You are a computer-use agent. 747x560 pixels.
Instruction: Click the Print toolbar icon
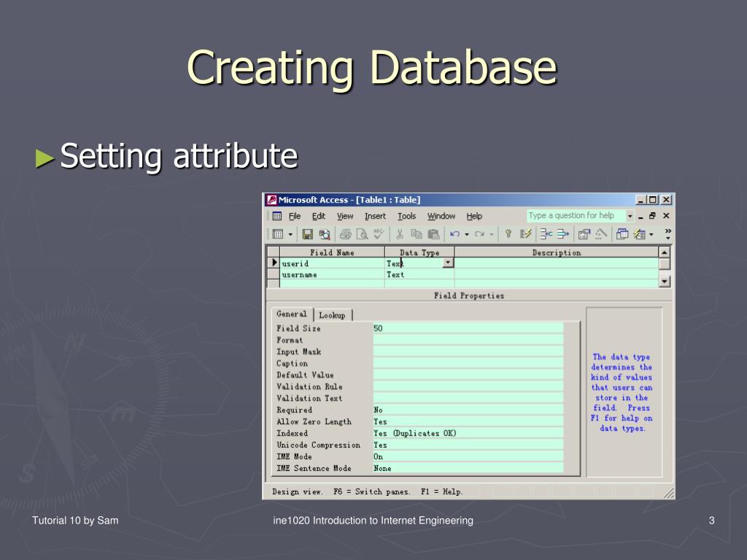pyautogui.click(x=345, y=234)
